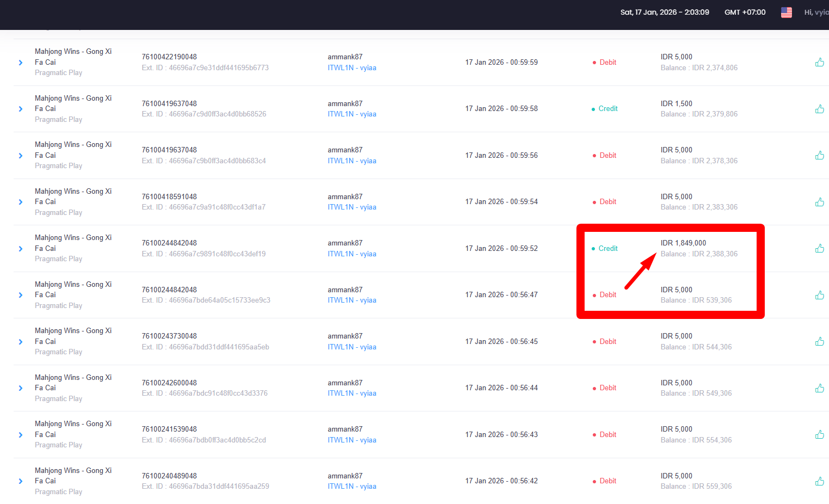Click timestamp 17 Jan 2026 - 00:56:43
The image size is (829, 504).
point(501,435)
